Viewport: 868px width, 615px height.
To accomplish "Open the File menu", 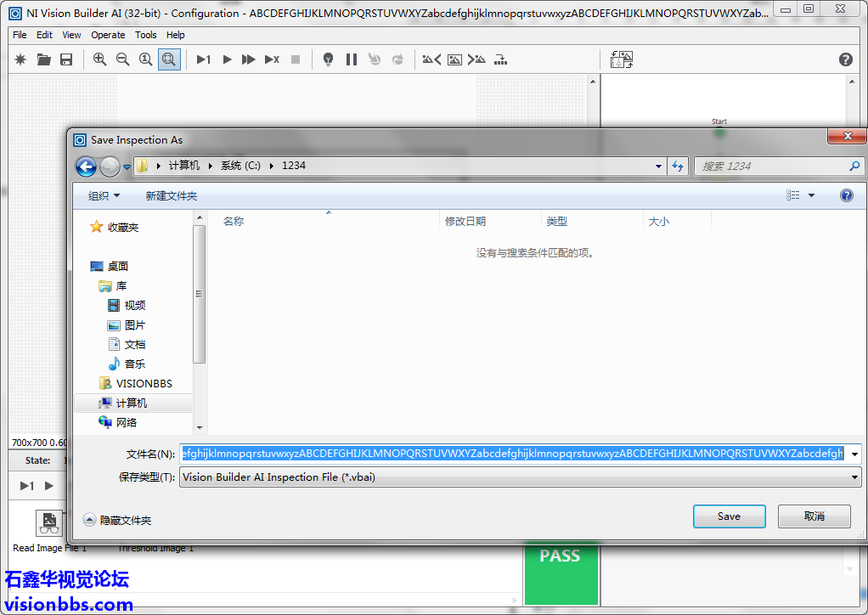I will pos(20,35).
